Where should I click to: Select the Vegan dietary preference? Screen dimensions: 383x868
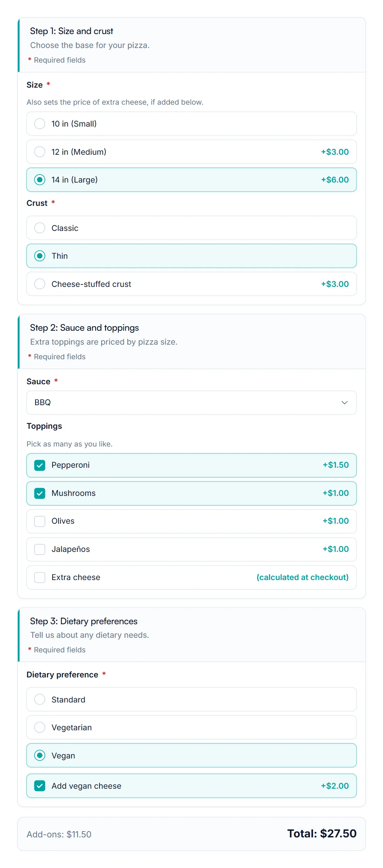click(191, 755)
